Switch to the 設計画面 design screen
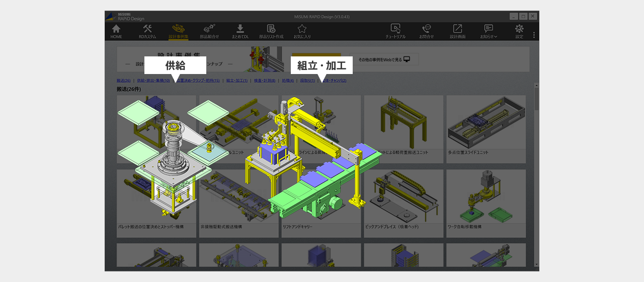644x282 pixels. (457, 31)
